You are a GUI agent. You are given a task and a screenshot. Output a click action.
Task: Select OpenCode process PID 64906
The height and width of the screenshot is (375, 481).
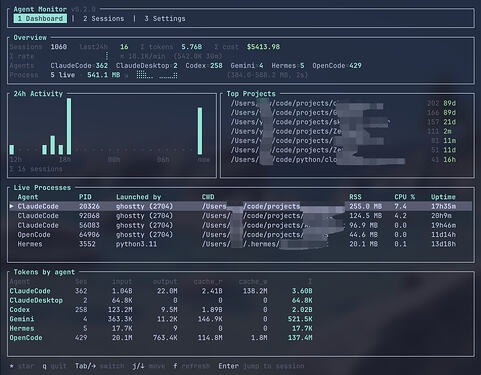tap(241, 235)
